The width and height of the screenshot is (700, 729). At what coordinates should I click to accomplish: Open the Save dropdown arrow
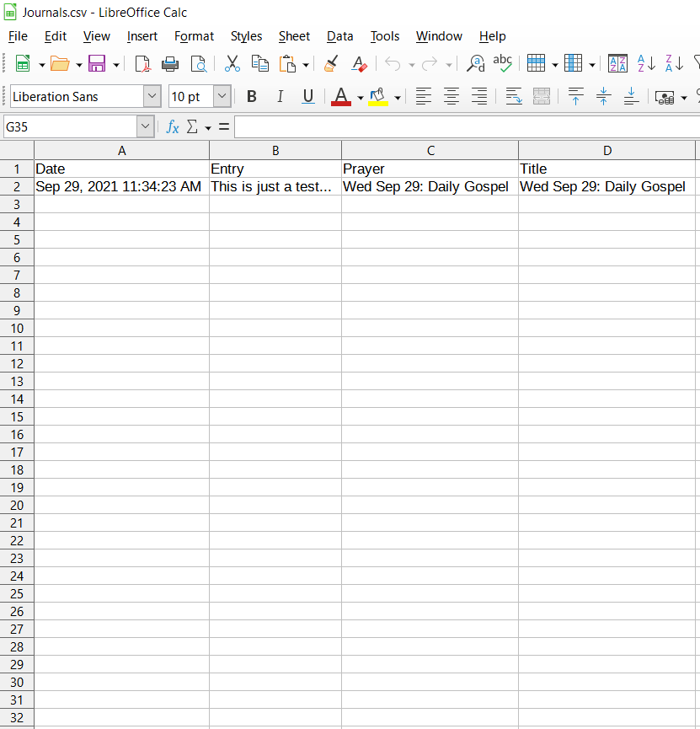[116, 65]
